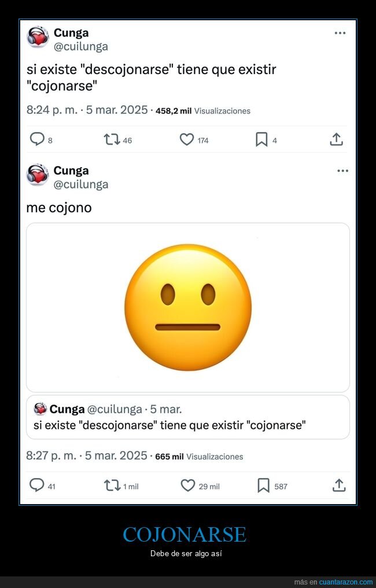Click the reply icon on the first tweet
The image size is (376, 588).
coord(37,139)
